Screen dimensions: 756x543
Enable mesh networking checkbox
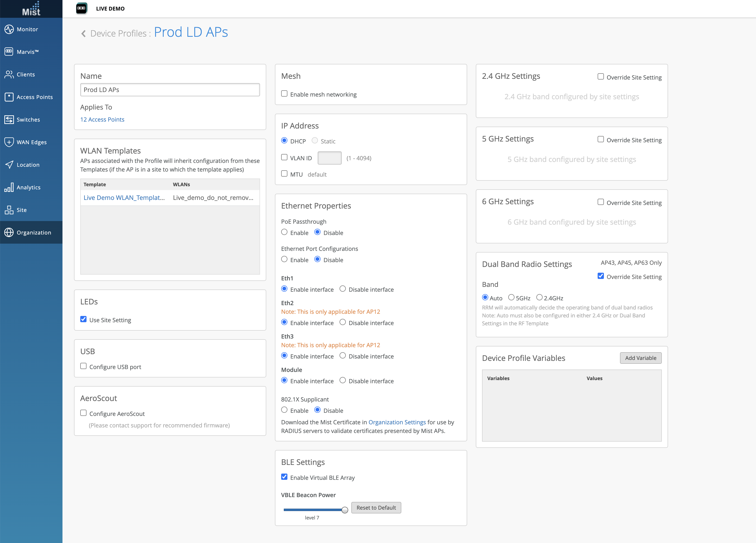pos(284,94)
